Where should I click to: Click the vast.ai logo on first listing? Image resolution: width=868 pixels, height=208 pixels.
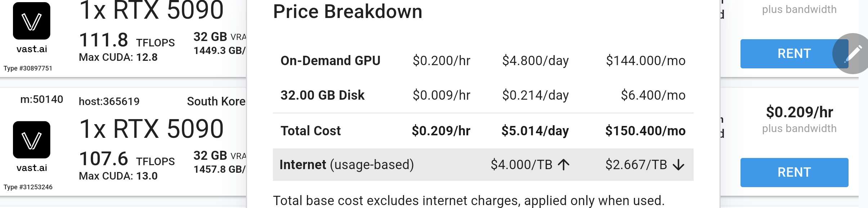(32, 21)
